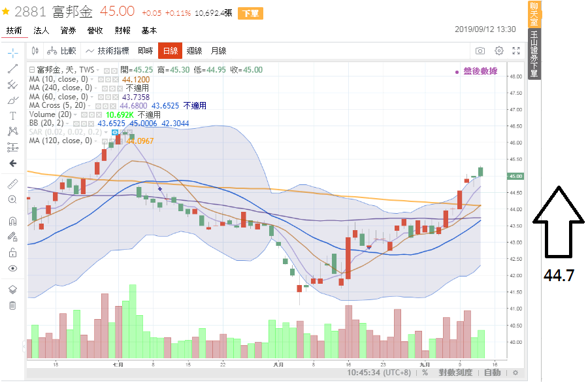Take a chart snapshot with camera icon
Viewport: 588px width, 389px height.
[x=480, y=50]
